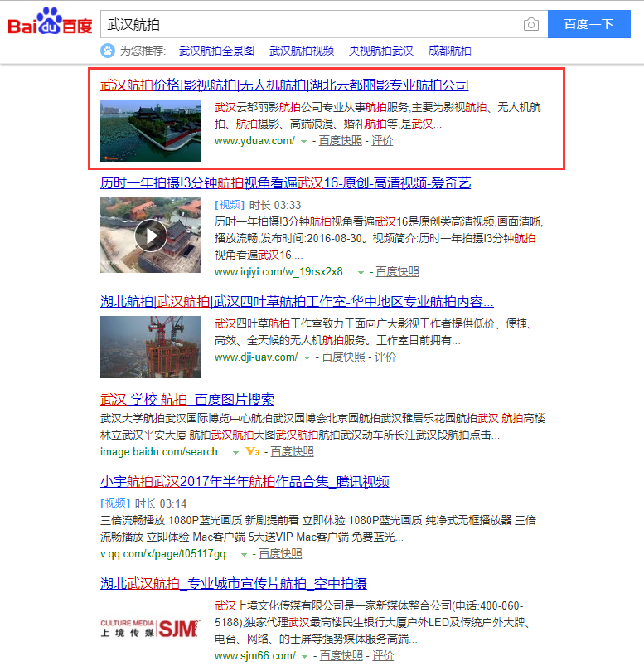Open suggestion 武汉航拍视频
Viewport: 644px width, 666px height.
(x=302, y=51)
